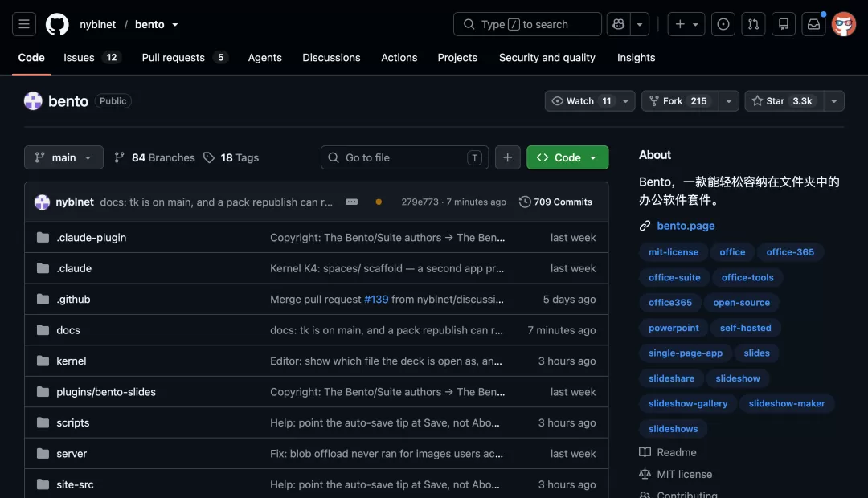
Task: Select the office-365 topic tag
Action: 790,252
